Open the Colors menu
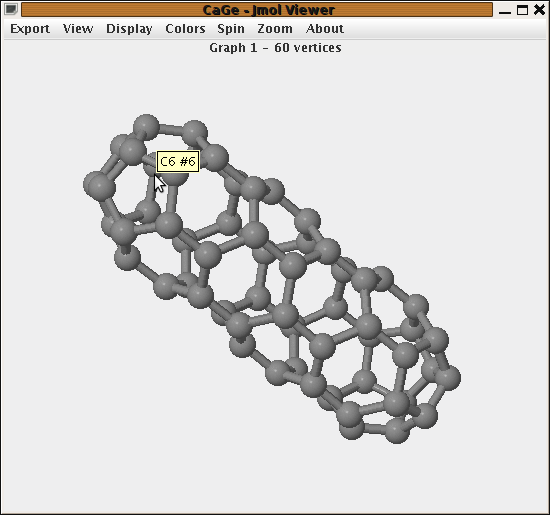The height and width of the screenshot is (515, 550). tap(185, 29)
